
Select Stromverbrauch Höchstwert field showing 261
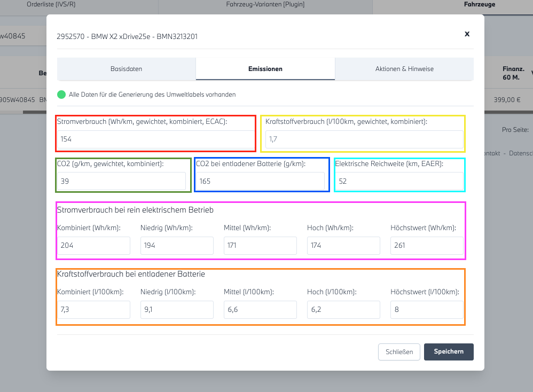pos(427,246)
